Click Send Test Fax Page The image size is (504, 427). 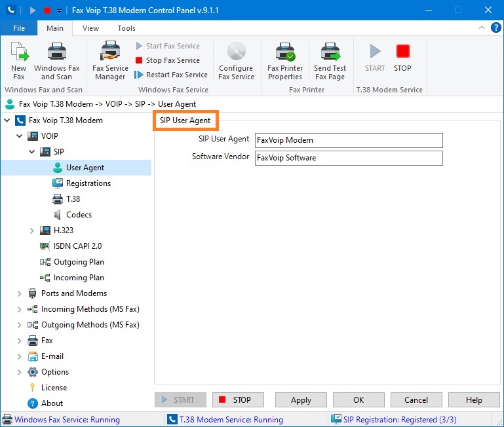point(330,61)
